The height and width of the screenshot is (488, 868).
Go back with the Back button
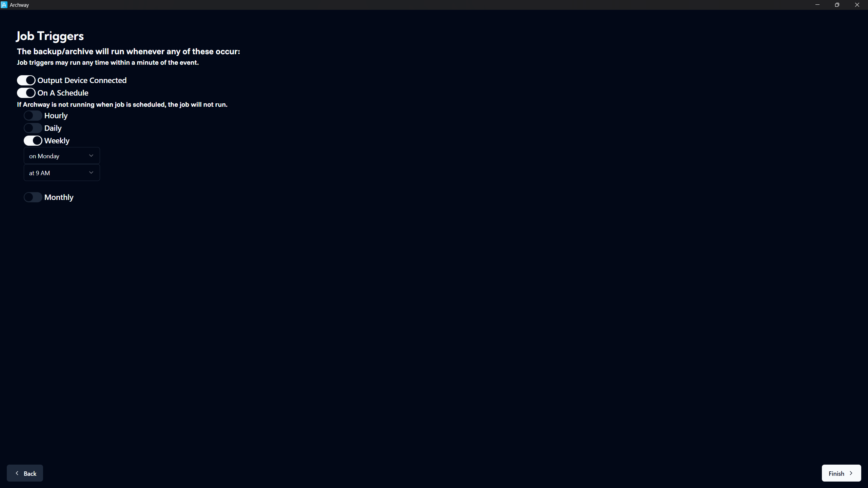[25, 473]
